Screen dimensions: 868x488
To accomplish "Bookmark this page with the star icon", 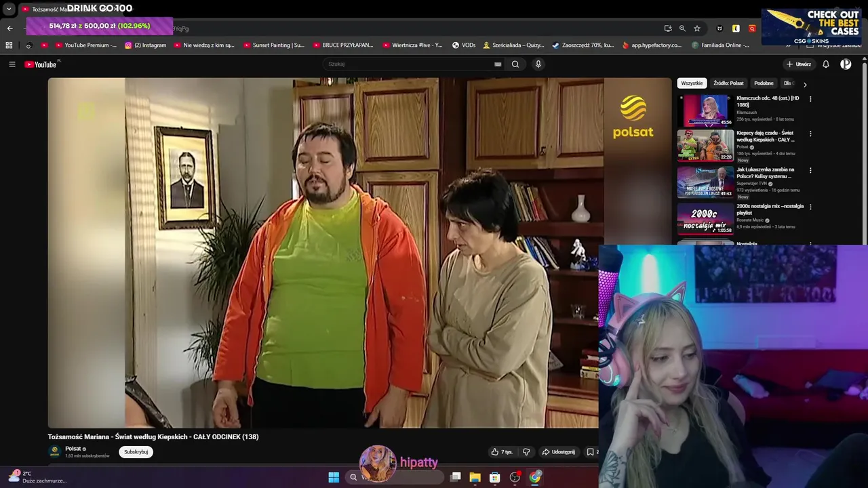I will point(696,28).
